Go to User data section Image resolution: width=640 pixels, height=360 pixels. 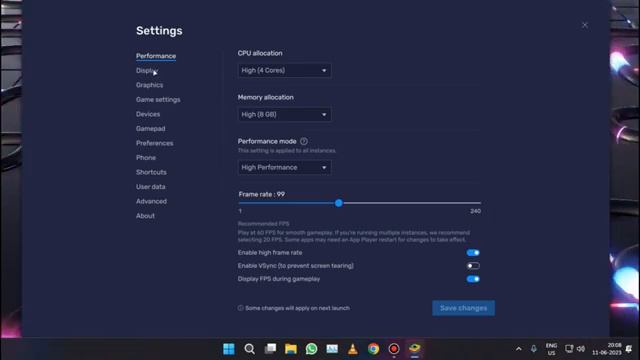click(151, 187)
